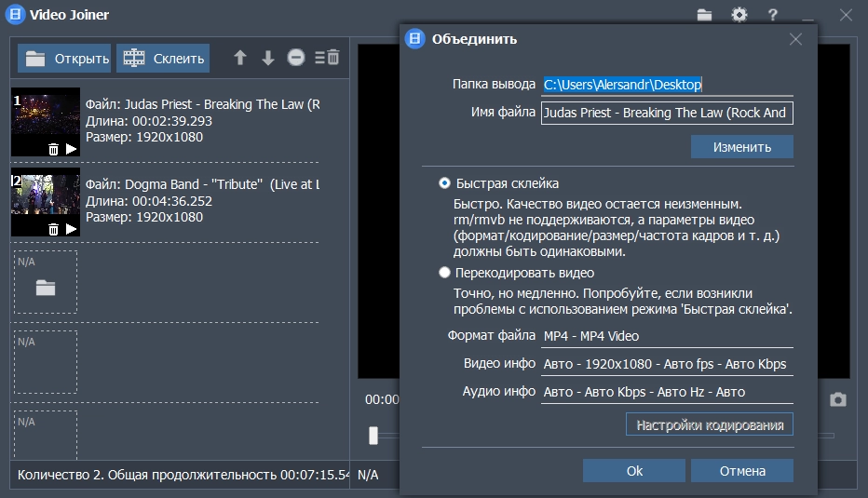This screenshot has height=498, width=868.
Task: Delete the Dogma Band clip via trash icon
Action: [x=53, y=229]
